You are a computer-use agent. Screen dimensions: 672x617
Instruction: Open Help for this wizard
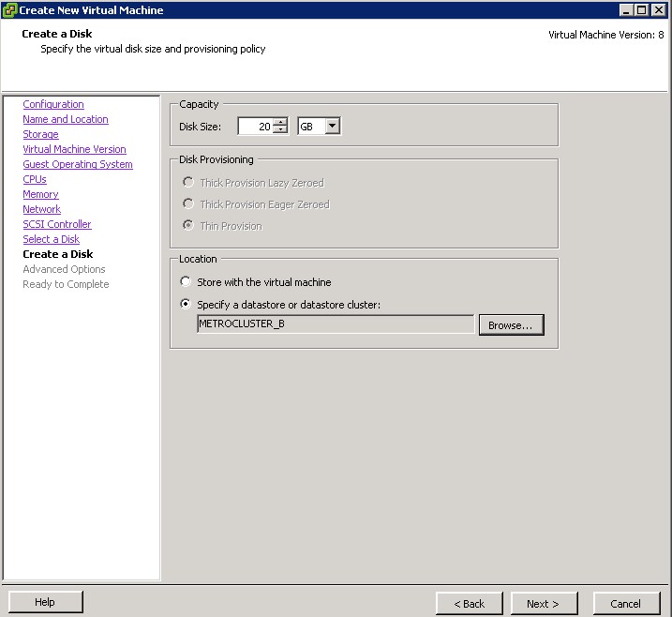44,602
